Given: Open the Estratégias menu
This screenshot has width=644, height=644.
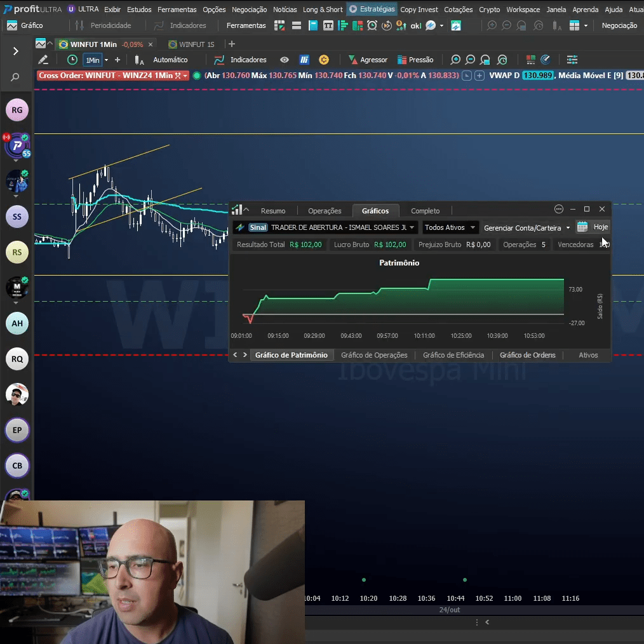Looking at the screenshot, I should pos(372,10).
